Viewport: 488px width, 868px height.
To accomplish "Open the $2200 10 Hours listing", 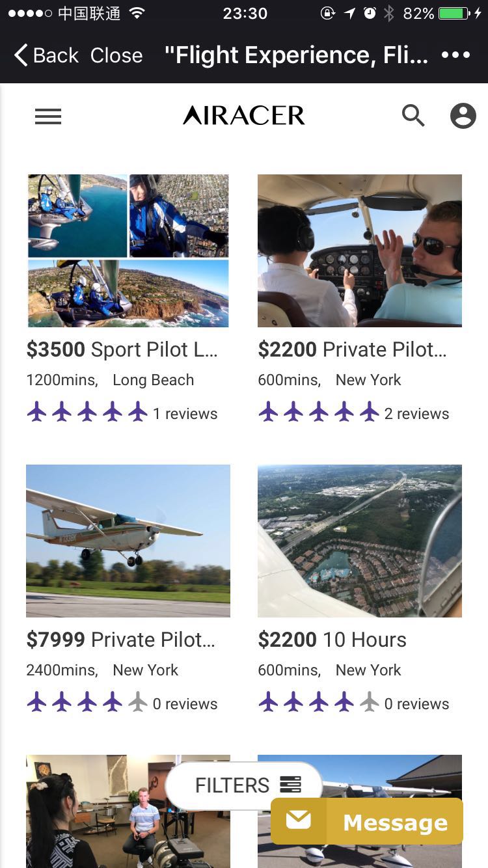I will [332, 640].
